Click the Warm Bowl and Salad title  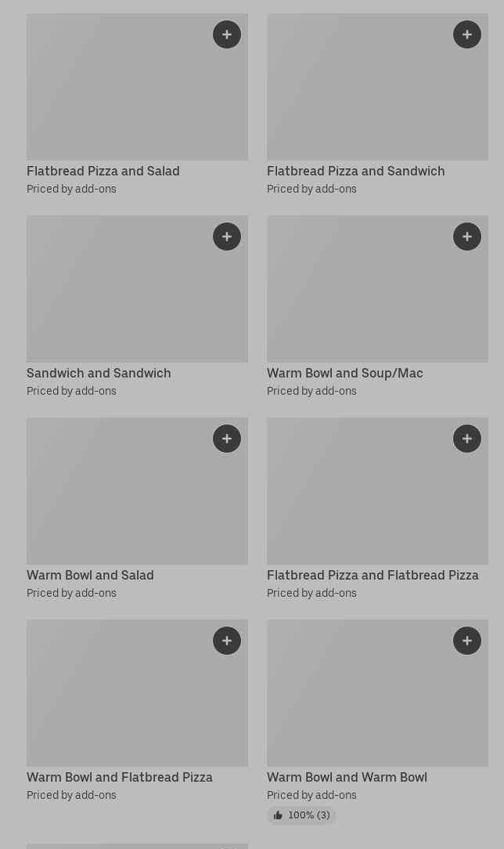tap(90, 575)
